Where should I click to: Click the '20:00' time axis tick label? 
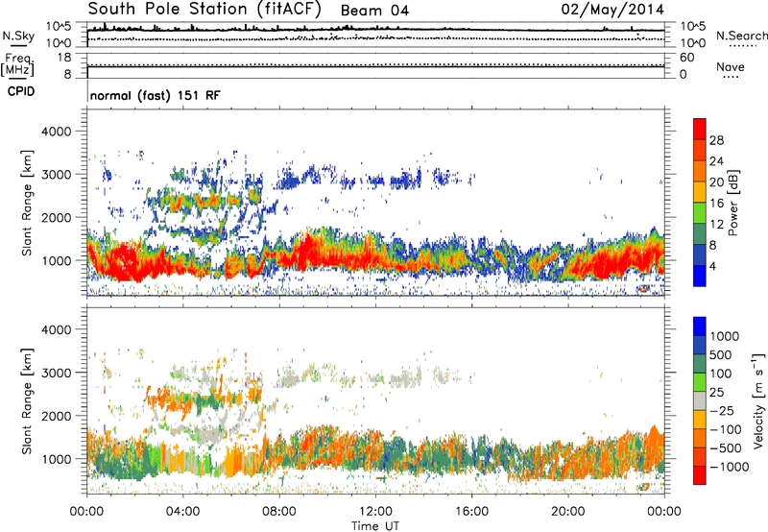[x=567, y=512]
